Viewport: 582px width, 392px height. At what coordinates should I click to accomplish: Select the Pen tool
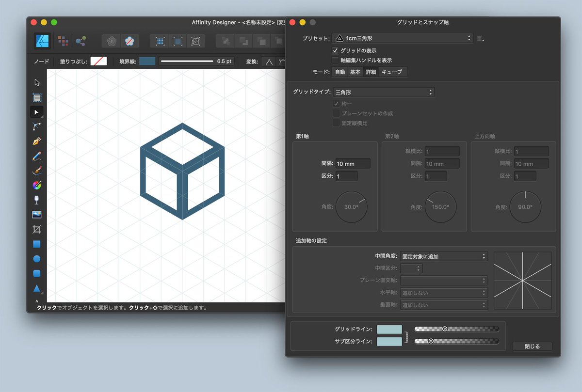tap(37, 141)
